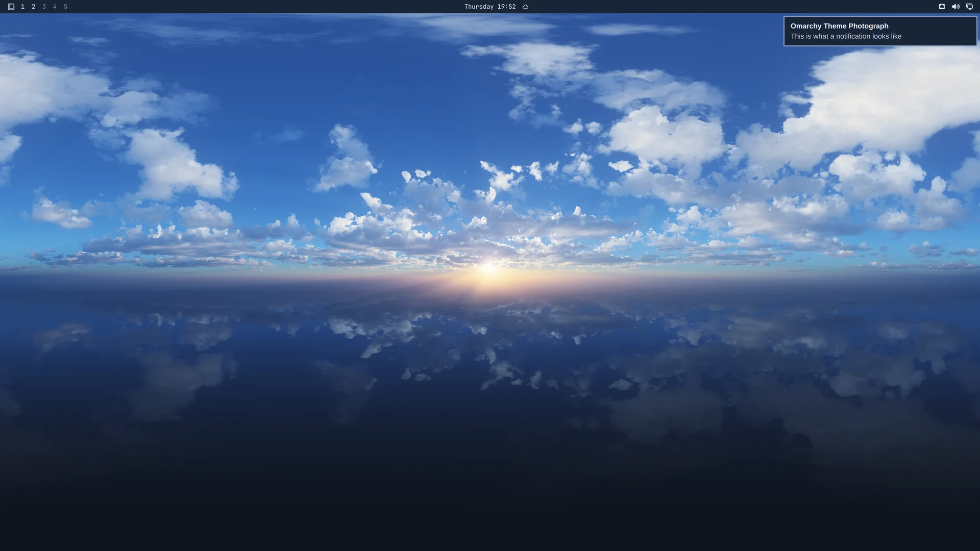Click the dark water at the bottom of the wallpaper
Image resolution: width=980 pixels, height=551 pixels.
coord(490,510)
